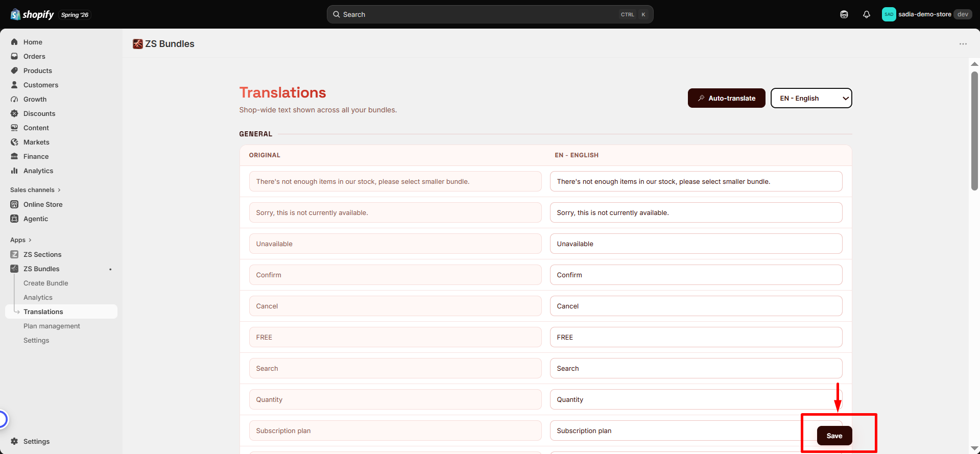Open the sidekick assistant icon in top bar
This screenshot has height=454, width=980.
844,14
